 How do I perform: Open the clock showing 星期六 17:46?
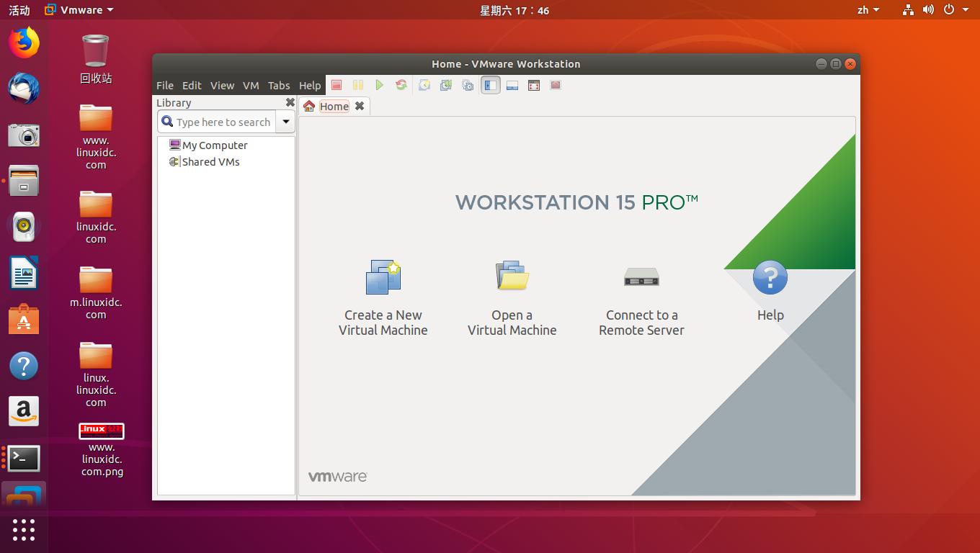pos(514,10)
